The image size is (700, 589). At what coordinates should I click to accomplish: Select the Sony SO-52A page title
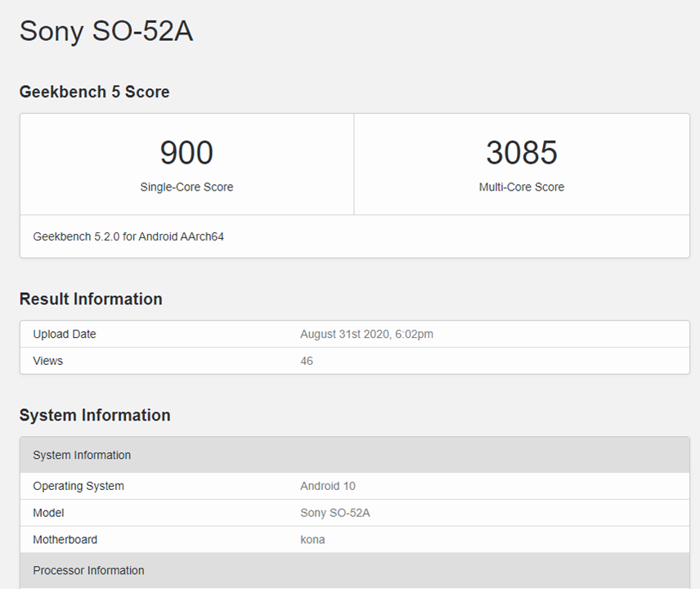click(x=106, y=31)
